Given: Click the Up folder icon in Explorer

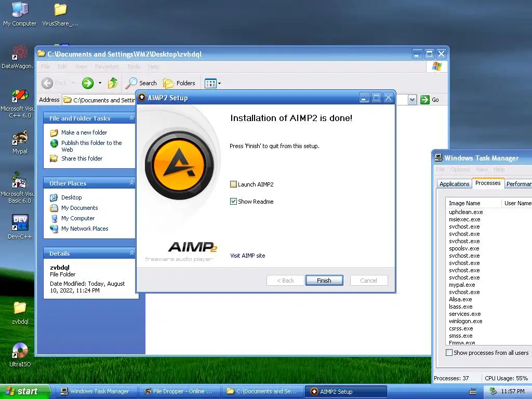Looking at the screenshot, I should coord(113,83).
